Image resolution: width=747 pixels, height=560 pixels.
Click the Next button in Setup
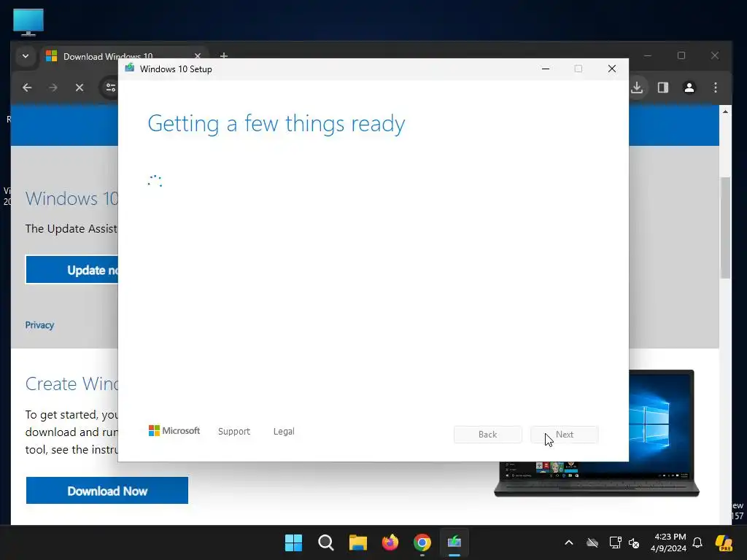[x=565, y=435]
